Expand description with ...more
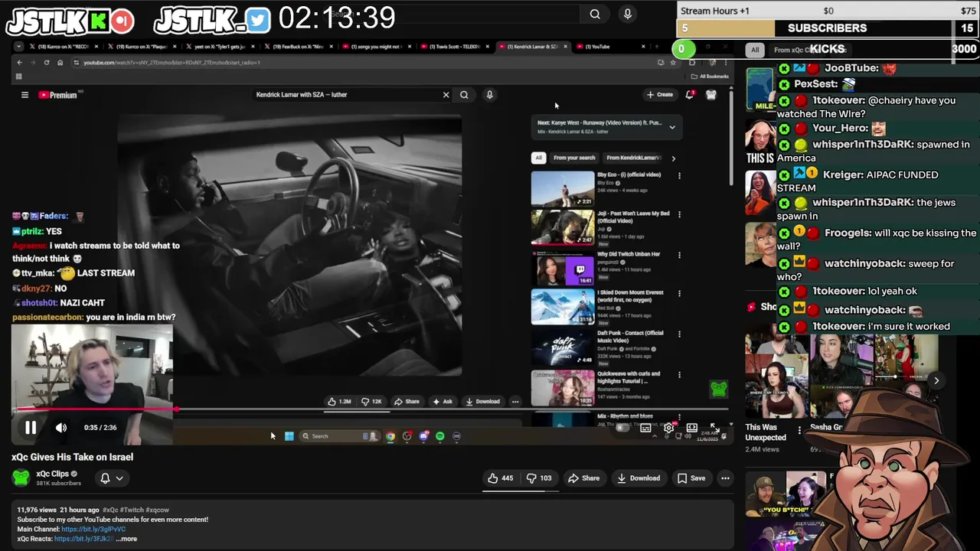The image size is (980, 551). pos(126,539)
